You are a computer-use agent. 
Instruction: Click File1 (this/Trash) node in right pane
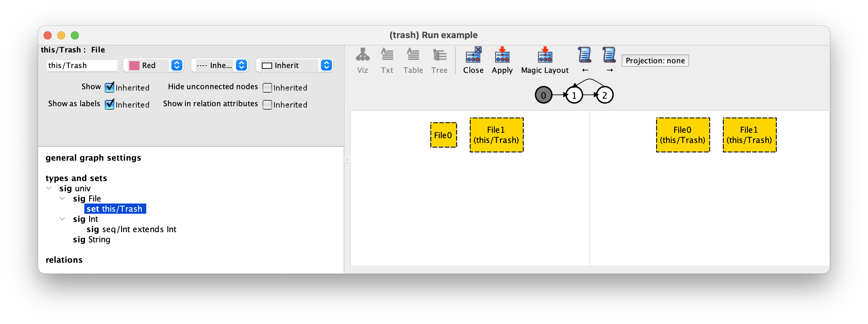pyautogui.click(x=749, y=135)
